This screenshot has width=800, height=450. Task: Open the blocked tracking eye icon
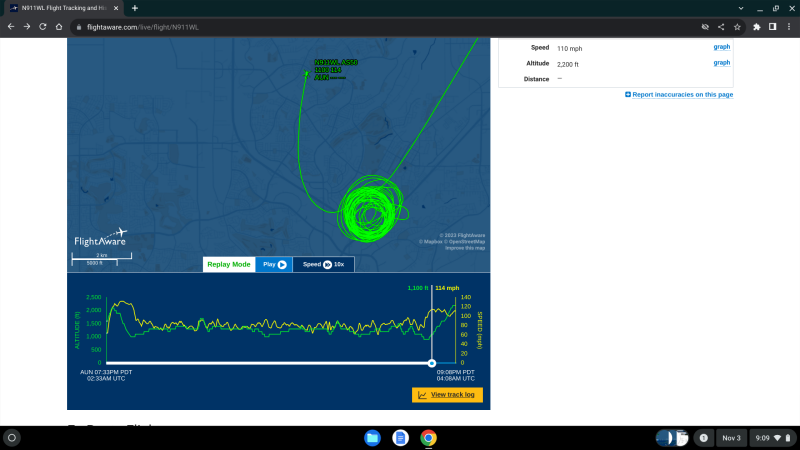pyautogui.click(x=705, y=27)
